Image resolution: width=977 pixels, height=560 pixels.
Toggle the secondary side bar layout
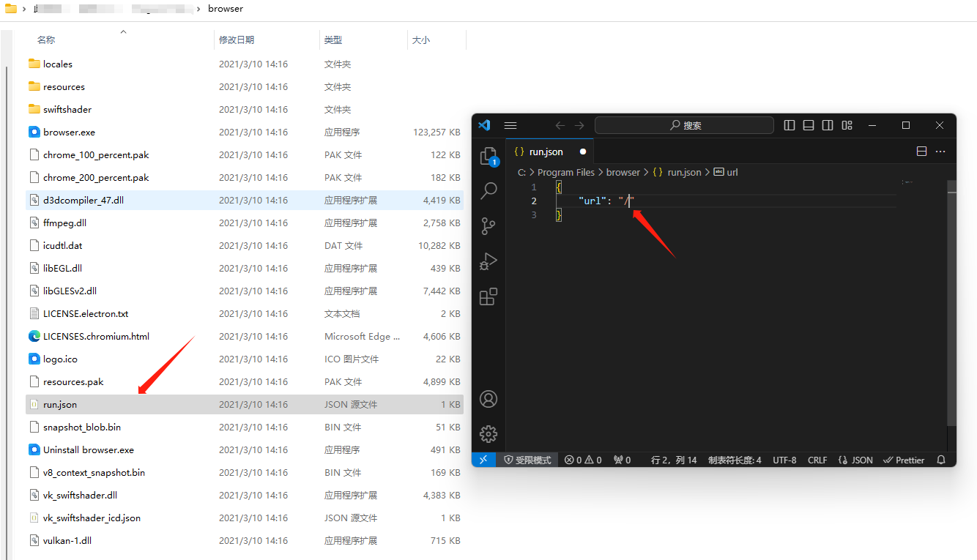[828, 125]
